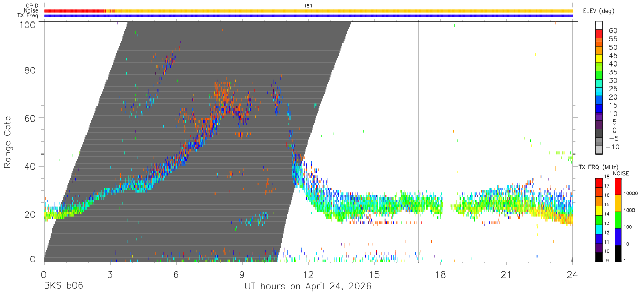The height and width of the screenshot is (297, 644).
Task: Click the CPID value 151
Action: (308, 5)
